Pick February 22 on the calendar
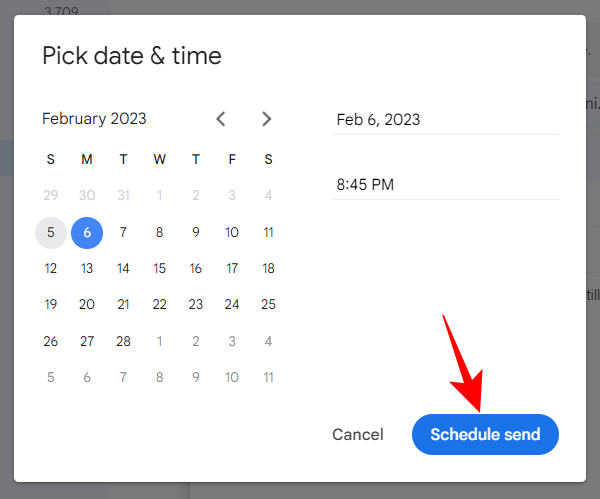This screenshot has width=600, height=499. pyautogui.click(x=160, y=305)
